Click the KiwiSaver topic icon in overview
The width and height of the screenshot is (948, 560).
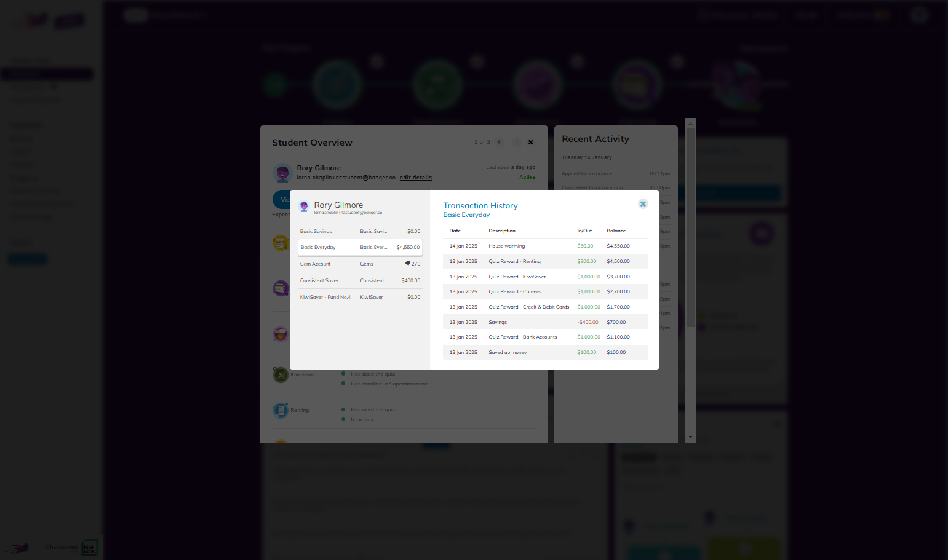tap(281, 374)
